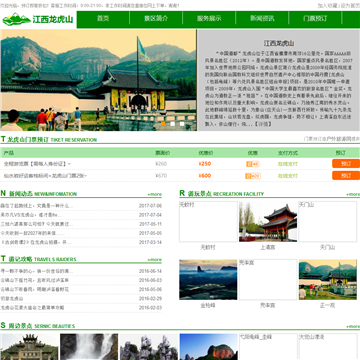Click the red rock peak photo
This screenshot has height=360, width=360.
point(209,347)
